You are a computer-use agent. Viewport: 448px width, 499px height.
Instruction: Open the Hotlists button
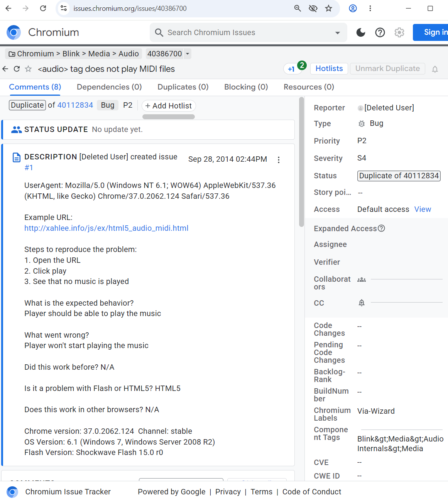(329, 68)
